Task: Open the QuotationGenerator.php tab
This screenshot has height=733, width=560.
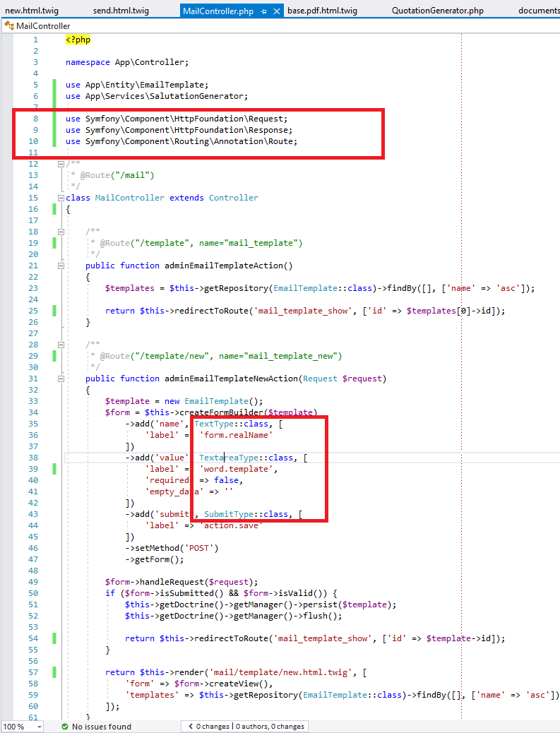Action: click(x=437, y=11)
